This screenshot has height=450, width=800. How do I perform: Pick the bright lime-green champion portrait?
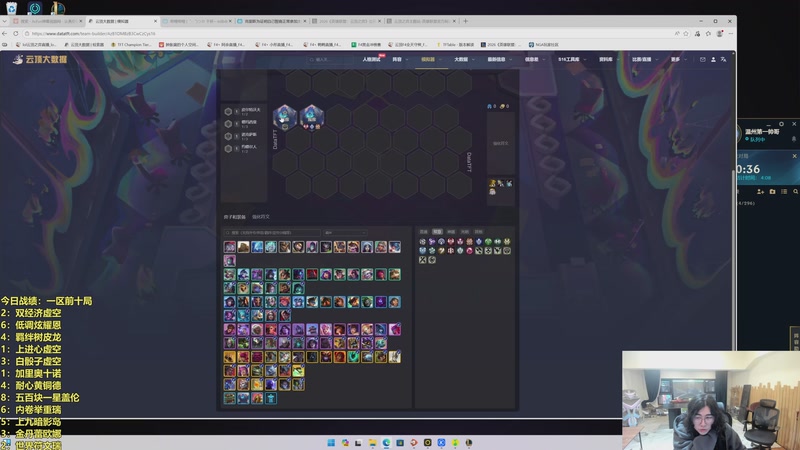298,371
